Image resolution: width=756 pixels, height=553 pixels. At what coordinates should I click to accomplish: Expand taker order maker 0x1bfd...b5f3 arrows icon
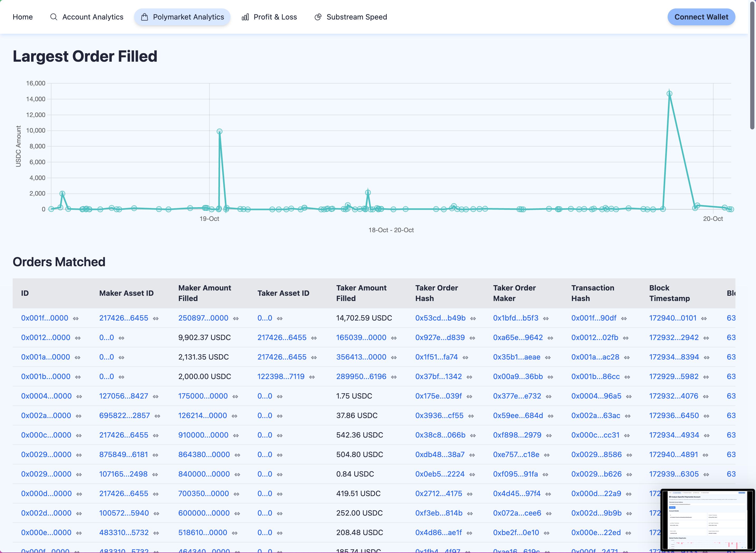pos(546,318)
